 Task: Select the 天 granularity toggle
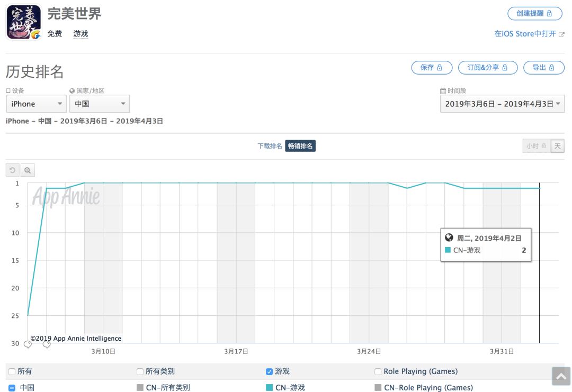tap(557, 146)
